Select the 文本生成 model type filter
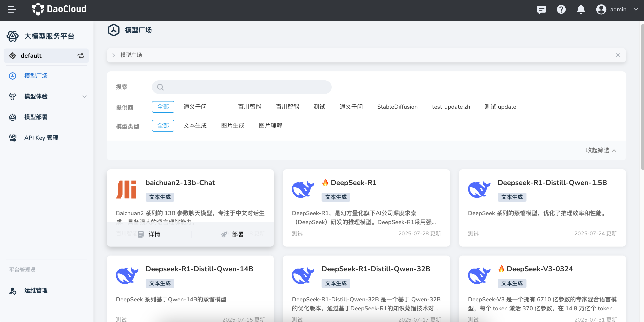The height and width of the screenshot is (322, 644). [195, 126]
